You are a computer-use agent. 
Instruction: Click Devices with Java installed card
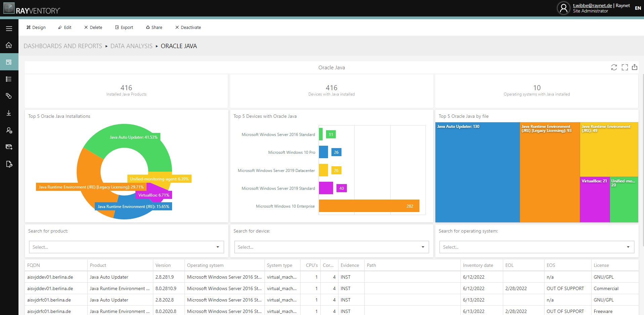coord(332,91)
